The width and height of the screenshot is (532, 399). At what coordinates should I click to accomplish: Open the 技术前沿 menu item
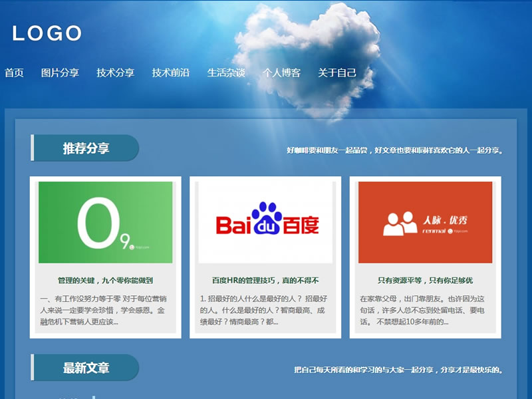click(171, 72)
